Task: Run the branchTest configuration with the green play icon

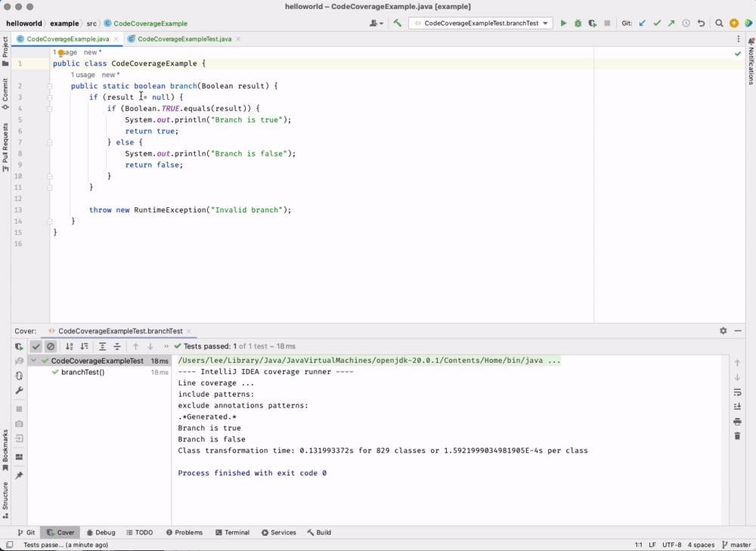Action: pyautogui.click(x=563, y=23)
